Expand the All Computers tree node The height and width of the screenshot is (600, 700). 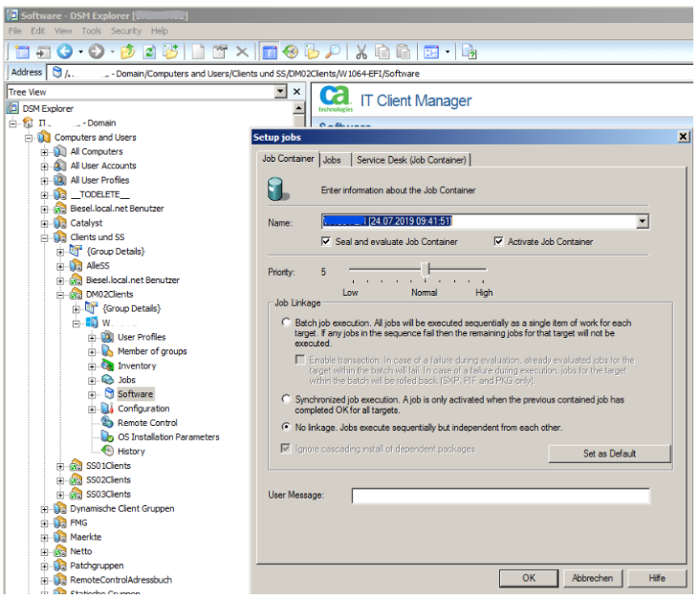click(x=44, y=152)
